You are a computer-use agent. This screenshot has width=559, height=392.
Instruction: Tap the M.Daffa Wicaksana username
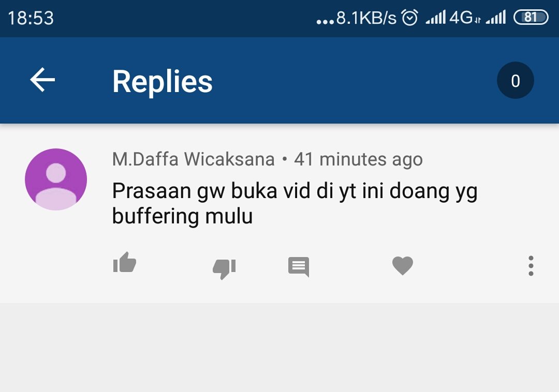[193, 159]
